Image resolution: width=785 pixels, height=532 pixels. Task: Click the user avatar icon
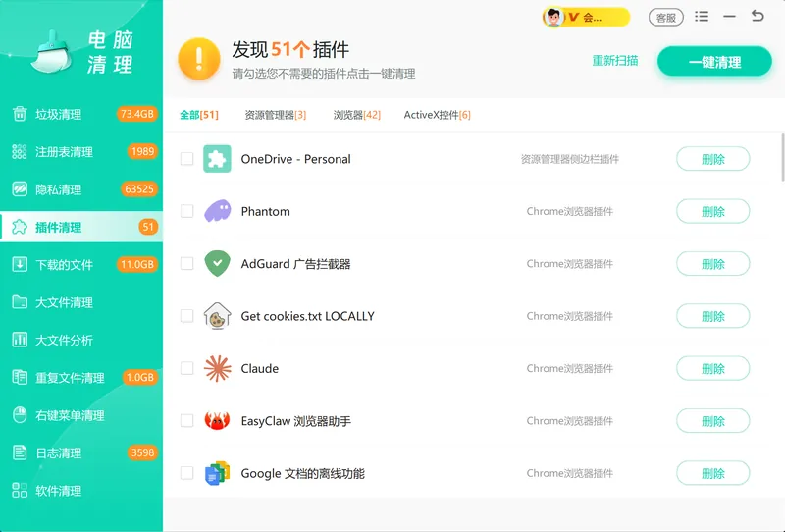click(x=553, y=17)
